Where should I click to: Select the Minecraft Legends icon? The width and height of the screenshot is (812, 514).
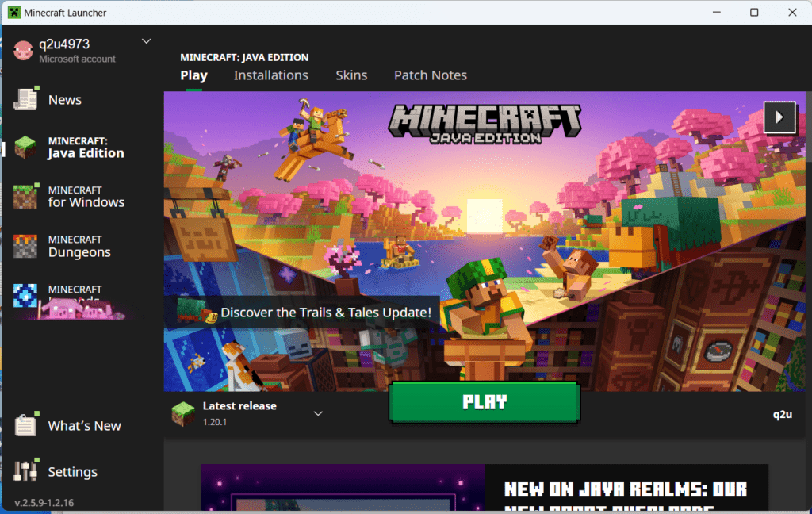tap(25, 296)
